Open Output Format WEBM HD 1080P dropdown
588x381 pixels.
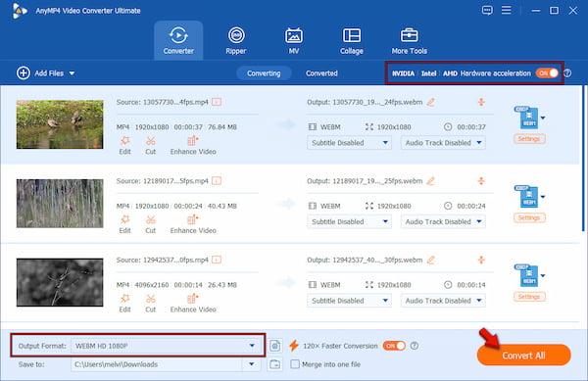tap(166, 346)
